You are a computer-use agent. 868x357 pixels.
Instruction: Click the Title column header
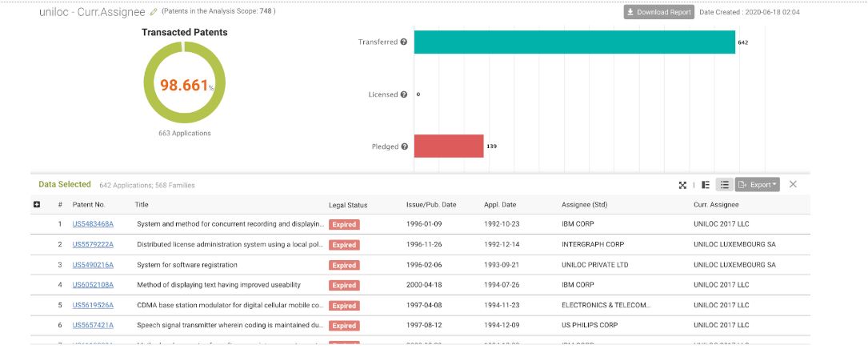pos(142,205)
